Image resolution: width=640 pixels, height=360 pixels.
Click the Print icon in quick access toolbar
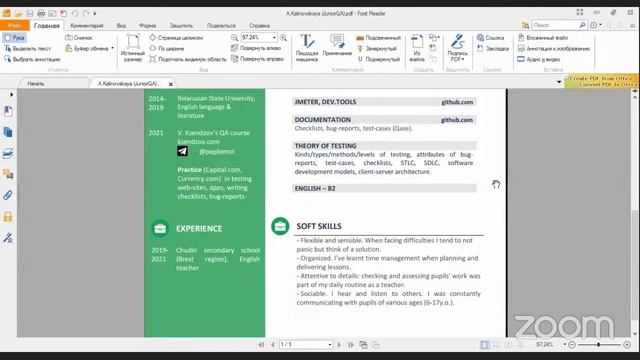tap(41, 13)
